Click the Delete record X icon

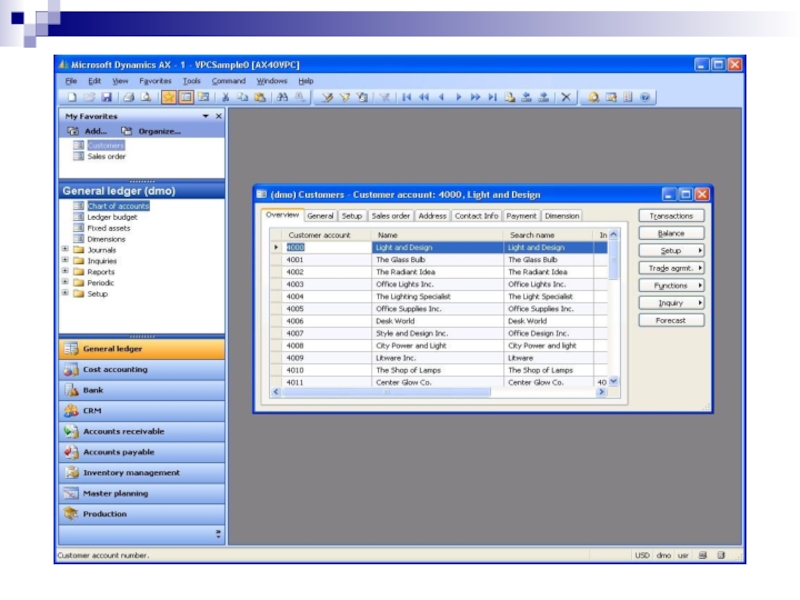click(x=566, y=97)
